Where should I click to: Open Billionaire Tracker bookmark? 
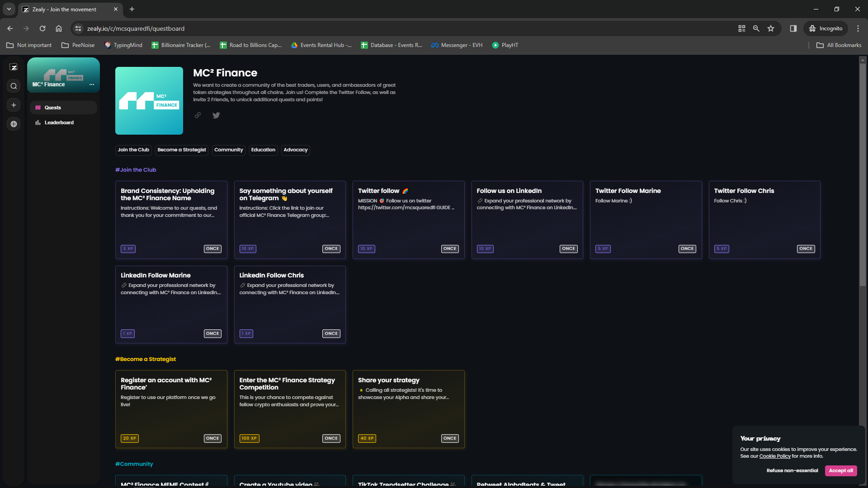(x=181, y=45)
